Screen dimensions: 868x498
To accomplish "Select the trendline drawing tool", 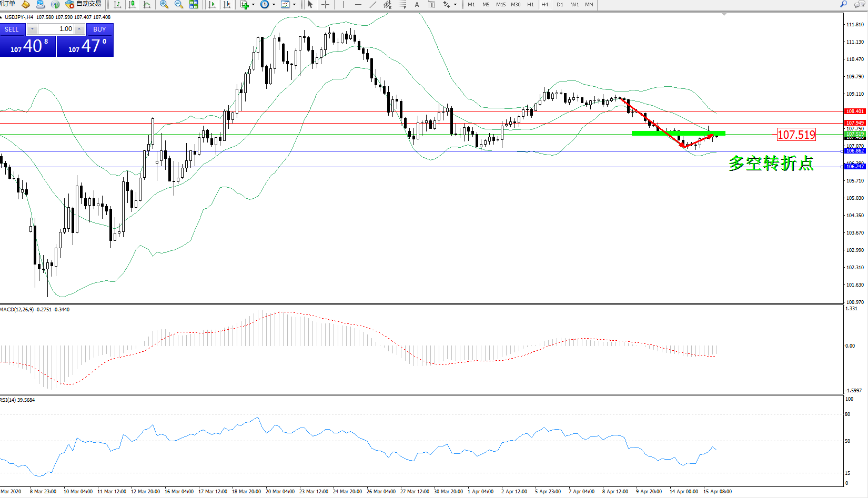I will [x=373, y=5].
